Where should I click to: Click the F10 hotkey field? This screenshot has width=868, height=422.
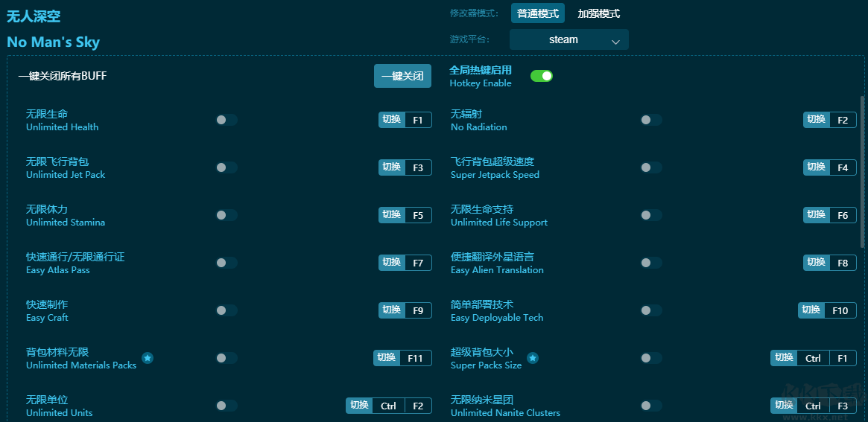click(840, 310)
